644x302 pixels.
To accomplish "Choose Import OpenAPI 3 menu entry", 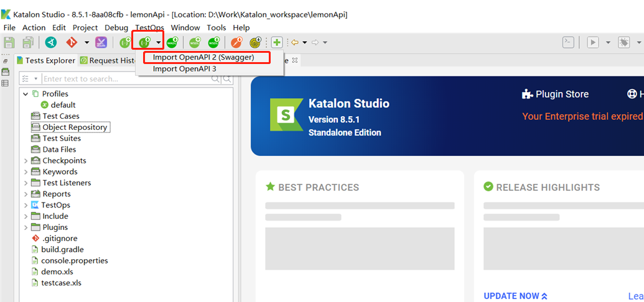I will [x=185, y=69].
